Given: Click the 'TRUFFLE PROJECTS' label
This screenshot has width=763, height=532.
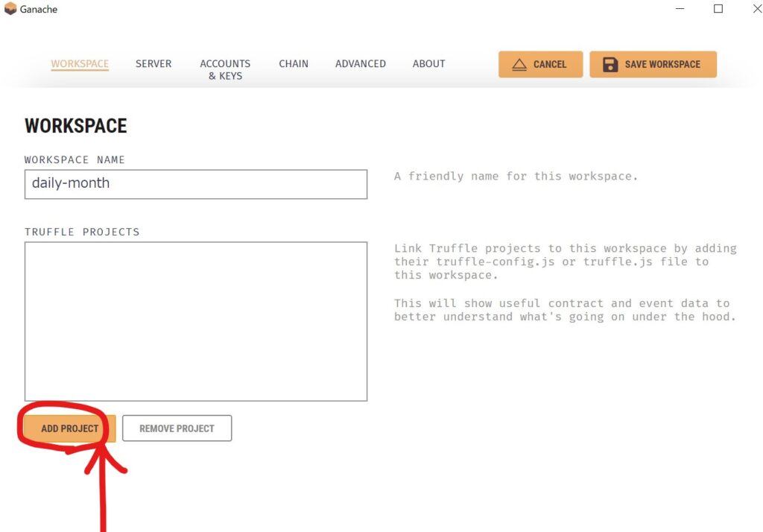Looking at the screenshot, I should [x=82, y=232].
